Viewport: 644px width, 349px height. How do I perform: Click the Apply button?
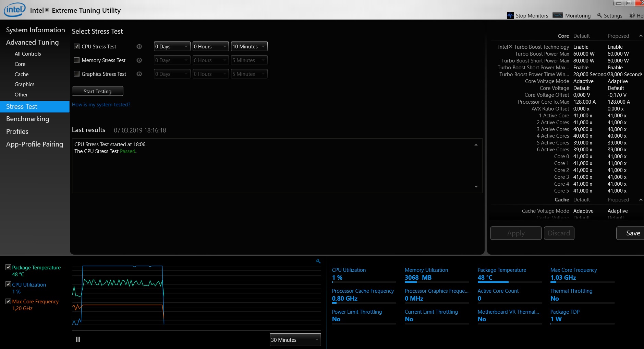(x=516, y=233)
